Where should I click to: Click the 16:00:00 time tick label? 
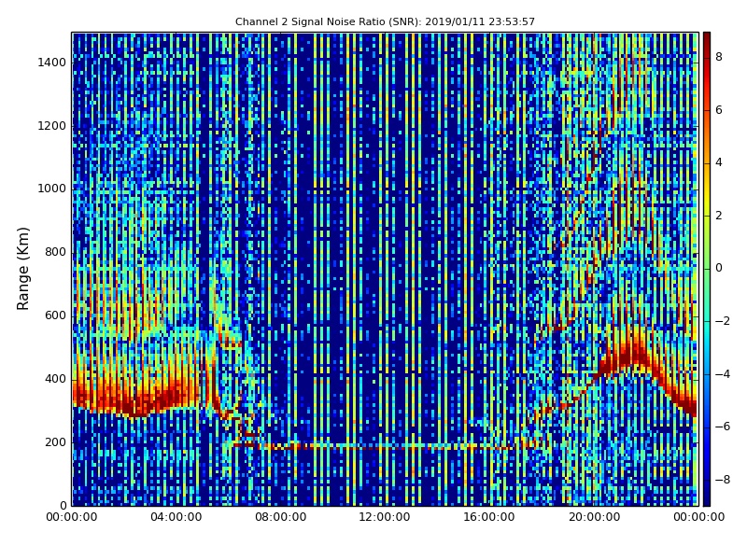(489, 517)
